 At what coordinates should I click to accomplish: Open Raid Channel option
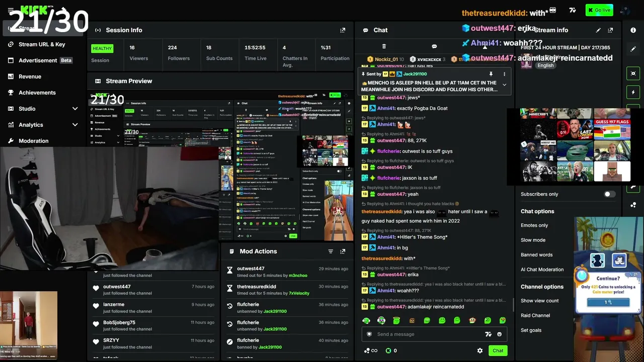pos(535,315)
